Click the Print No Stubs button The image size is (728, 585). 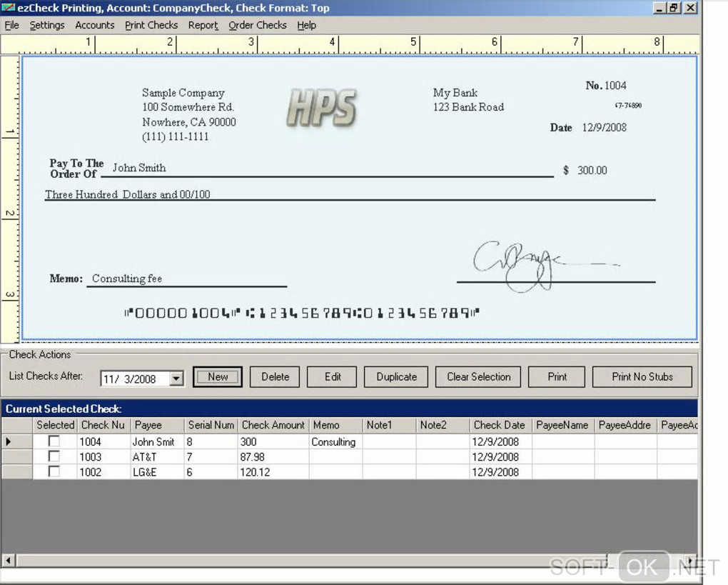coord(642,377)
